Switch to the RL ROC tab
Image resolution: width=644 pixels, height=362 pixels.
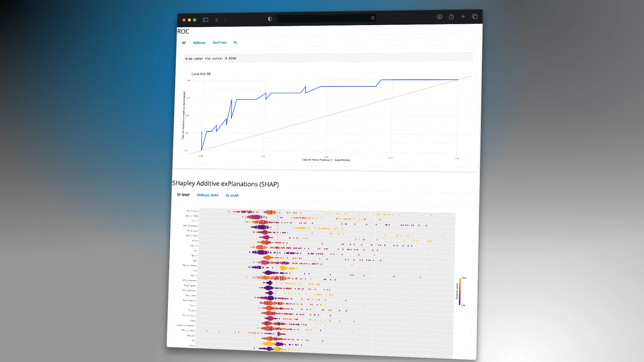235,43
